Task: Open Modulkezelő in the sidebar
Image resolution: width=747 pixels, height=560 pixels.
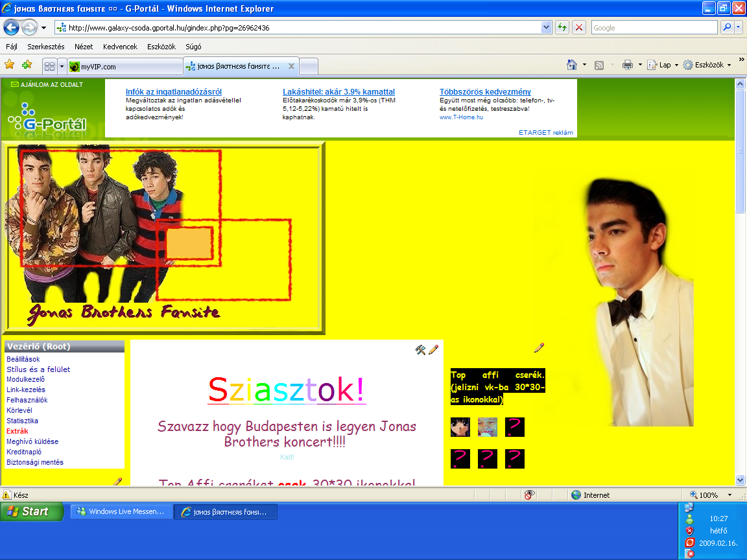Action: (x=25, y=380)
